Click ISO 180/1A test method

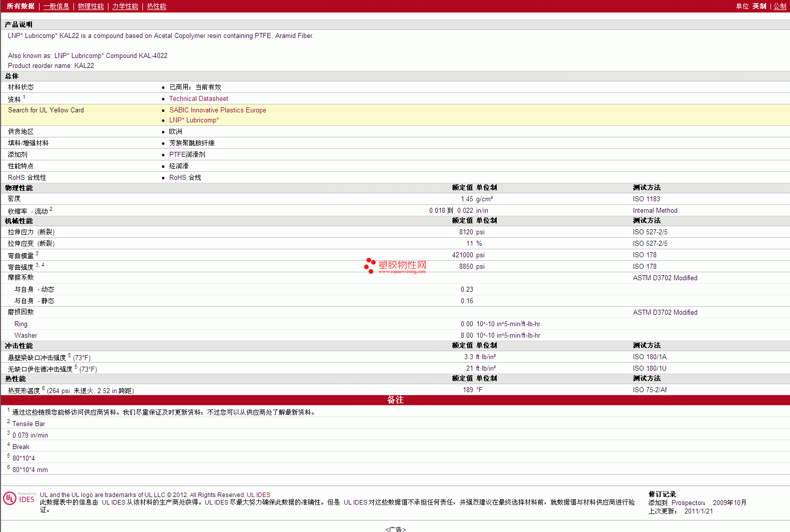click(x=650, y=357)
